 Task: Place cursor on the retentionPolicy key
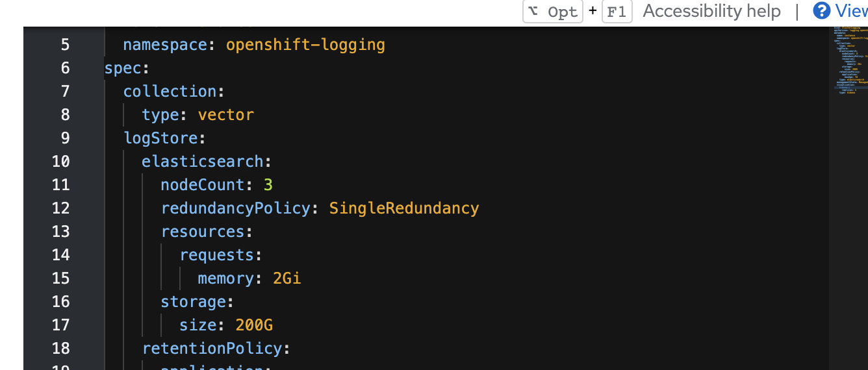coord(212,349)
